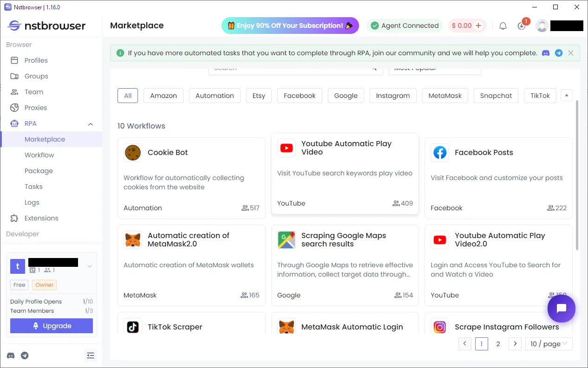The width and height of the screenshot is (588, 368).
Task: Open the rewards icon with red badge
Action: 522,26
